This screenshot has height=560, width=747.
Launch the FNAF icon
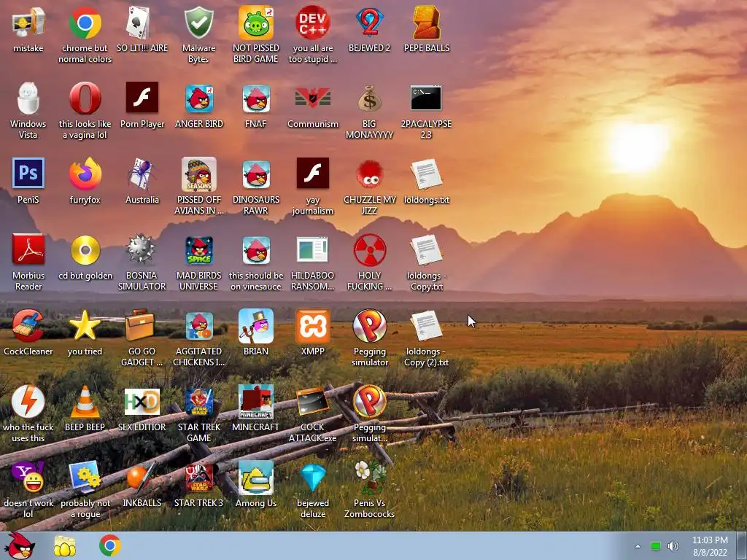256,98
